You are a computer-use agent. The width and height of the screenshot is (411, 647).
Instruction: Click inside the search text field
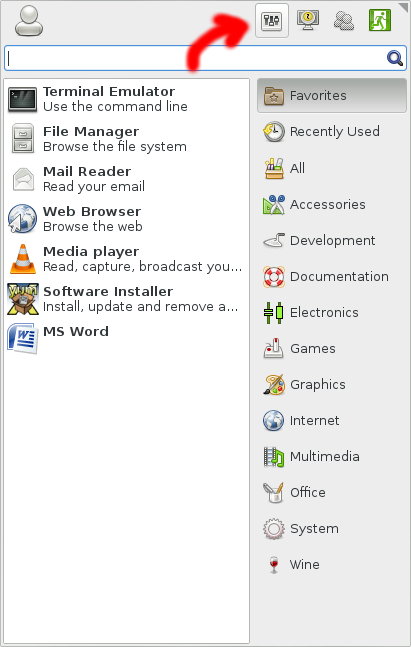pyautogui.click(x=196, y=58)
